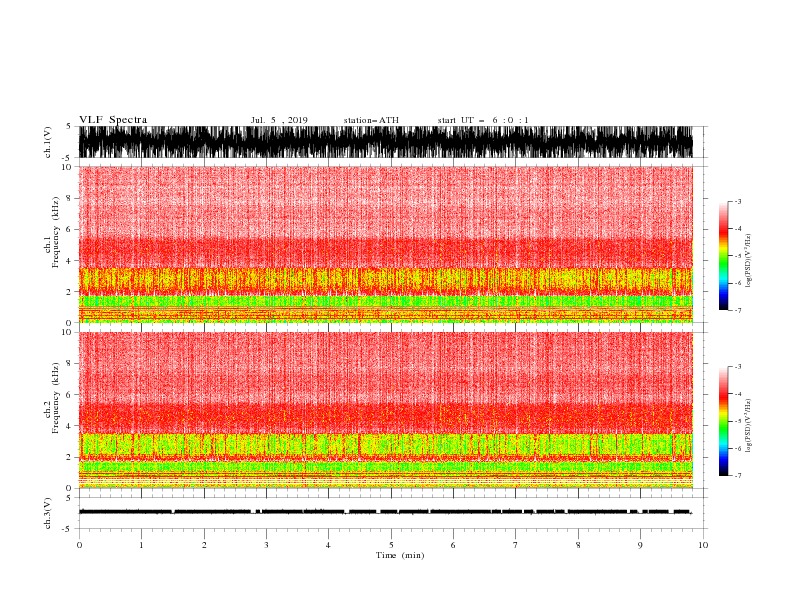The image size is (792, 612).
Task: Click the ch.2 "Frequency (kHz)" axis label
Action: [56, 398]
